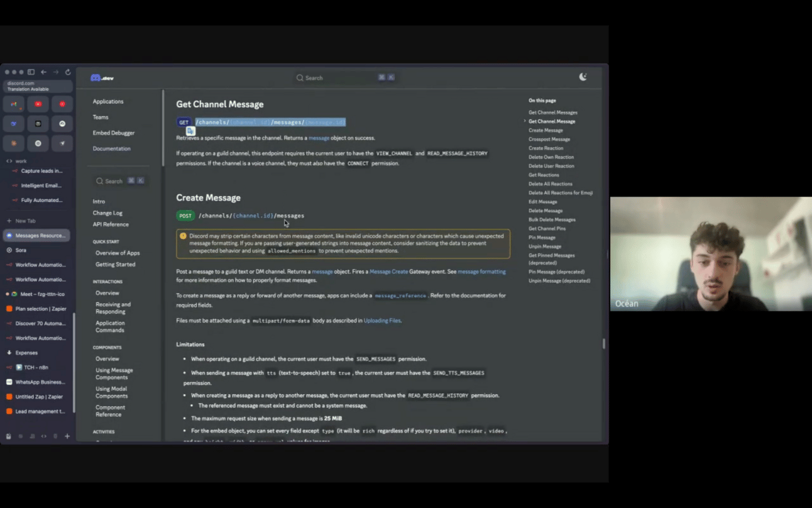
Task: Switch to the Sora tab
Action: (x=36, y=250)
